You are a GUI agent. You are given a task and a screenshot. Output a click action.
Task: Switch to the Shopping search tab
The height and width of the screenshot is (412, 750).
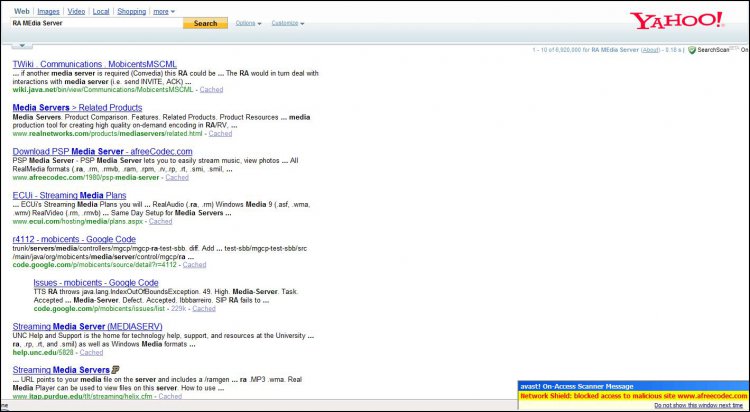tap(132, 11)
